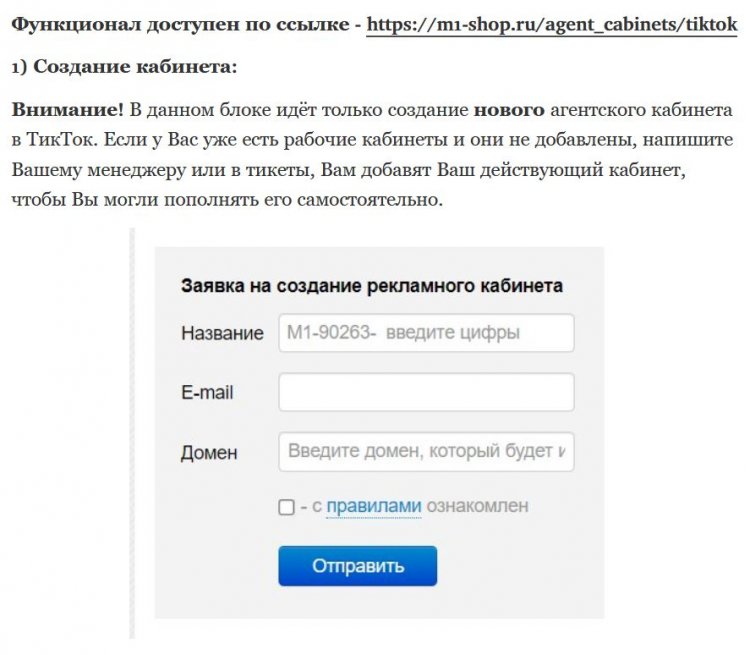This screenshot has width=750, height=655.
Task: Click the empty gray area beside Отправить
Action: point(519,566)
